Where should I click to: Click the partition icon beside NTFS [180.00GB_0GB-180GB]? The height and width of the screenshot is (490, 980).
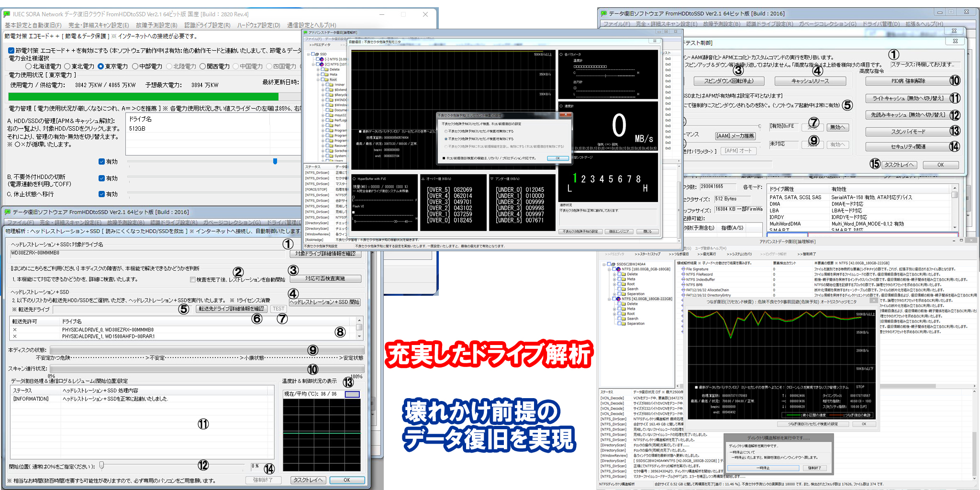point(618,269)
